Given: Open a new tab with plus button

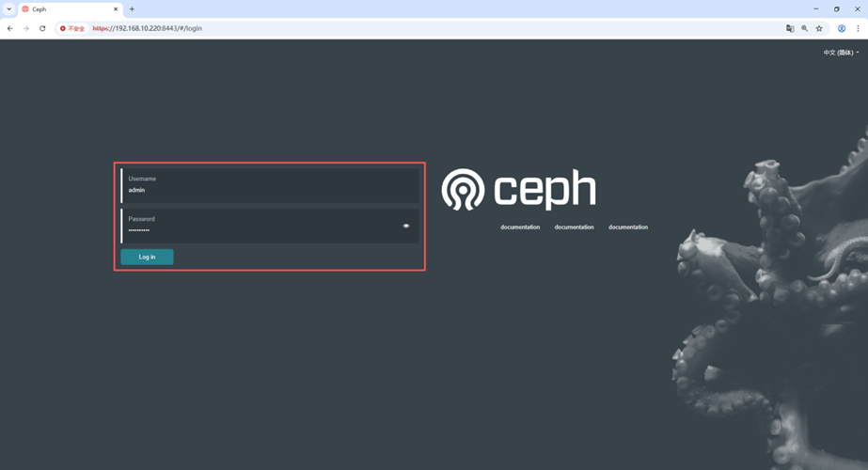Looking at the screenshot, I should coord(132,8).
